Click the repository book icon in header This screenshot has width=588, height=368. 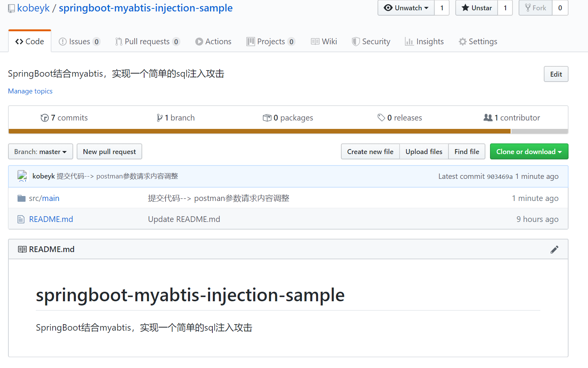(11, 8)
